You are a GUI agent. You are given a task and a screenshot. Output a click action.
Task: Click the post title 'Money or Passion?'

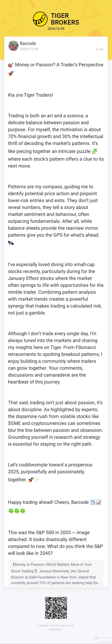coord(59,65)
